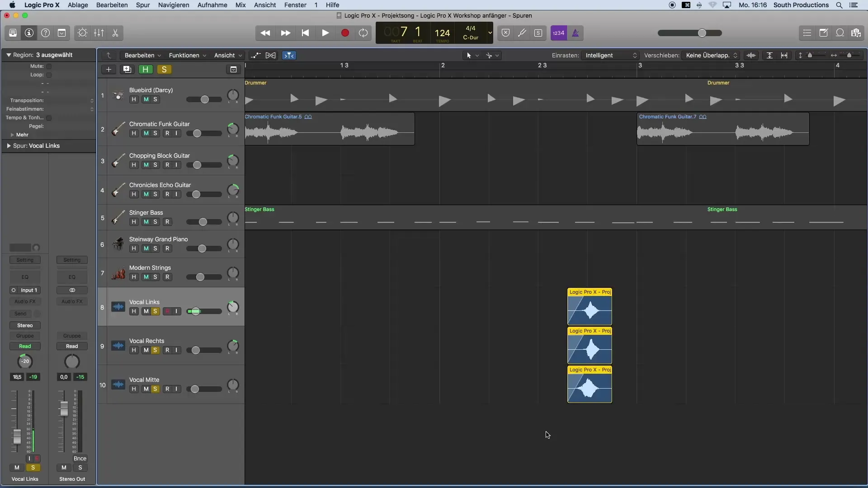Open Smart Controls dial icon
This screenshot has height=488, width=868.
[82, 33]
